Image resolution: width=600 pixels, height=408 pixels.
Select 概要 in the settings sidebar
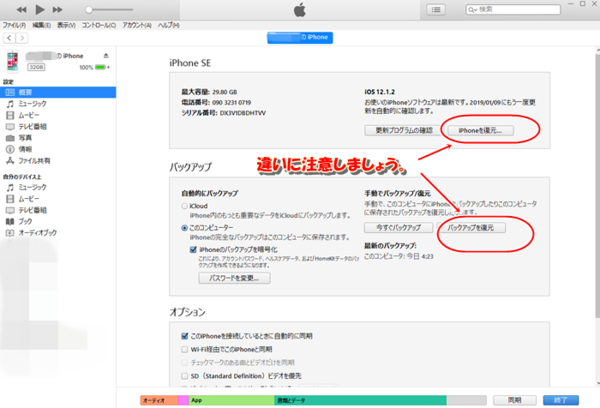tap(58, 92)
